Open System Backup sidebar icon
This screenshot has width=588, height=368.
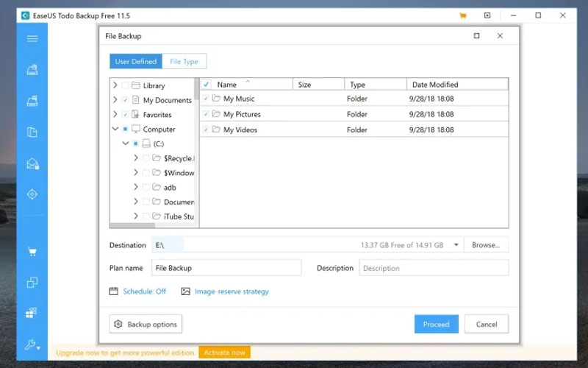[32, 101]
